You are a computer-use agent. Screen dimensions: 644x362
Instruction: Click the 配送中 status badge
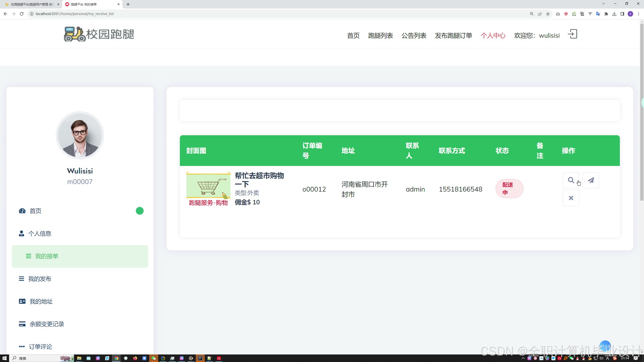click(509, 189)
